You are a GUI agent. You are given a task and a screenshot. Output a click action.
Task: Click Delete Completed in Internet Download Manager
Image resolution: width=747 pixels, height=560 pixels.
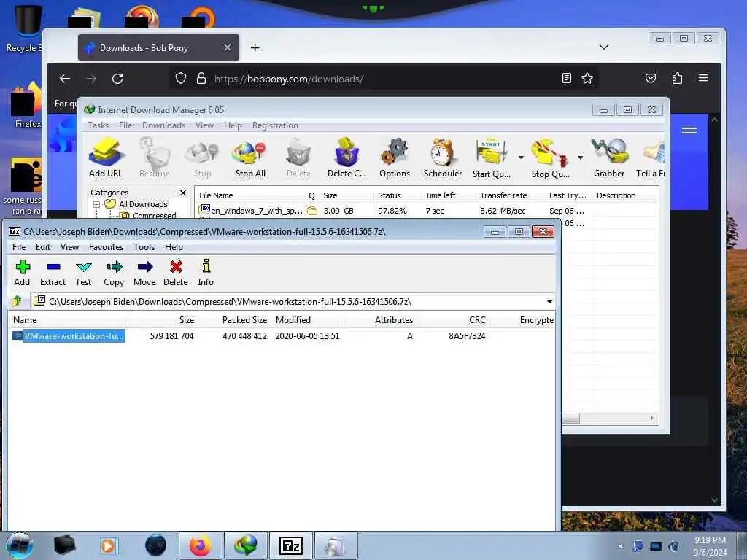(x=347, y=158)
